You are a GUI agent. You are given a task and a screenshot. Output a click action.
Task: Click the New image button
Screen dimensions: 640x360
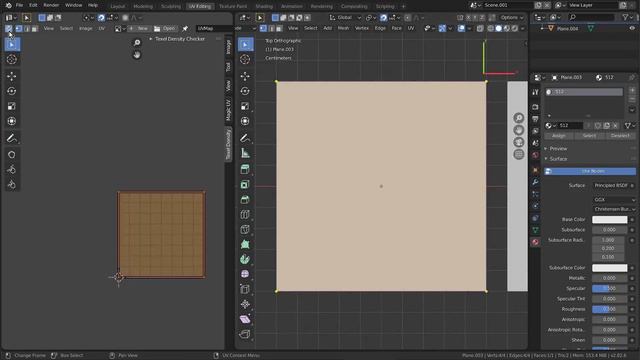click(139, 29)
